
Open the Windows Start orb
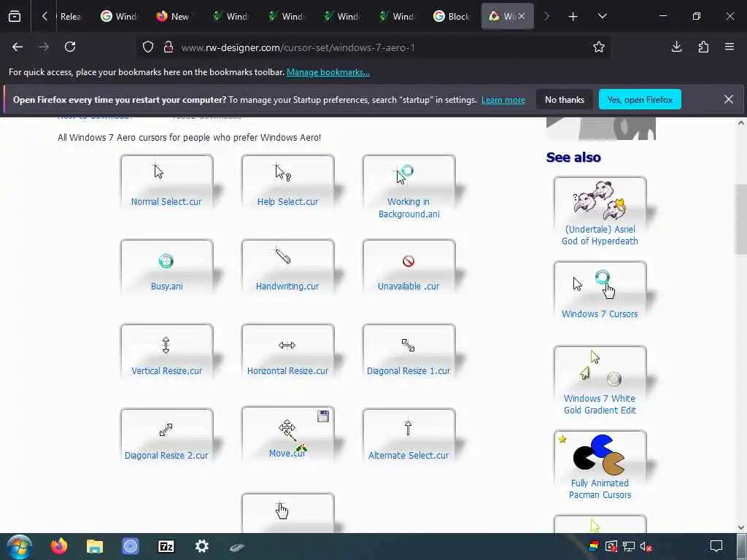coord(19,546)
